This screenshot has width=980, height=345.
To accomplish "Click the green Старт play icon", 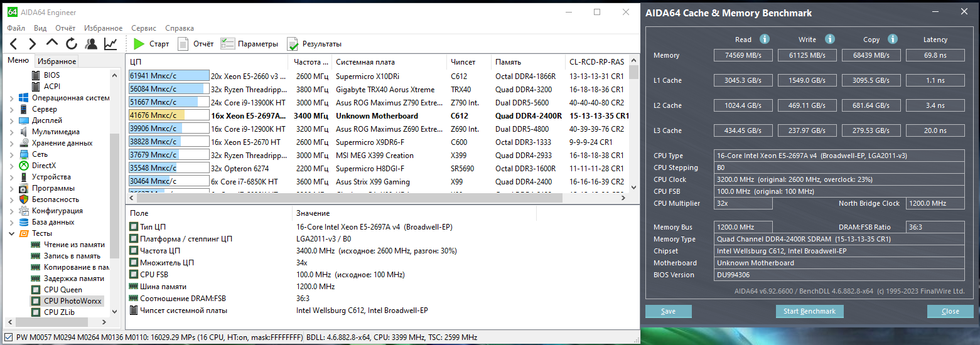I will [x=139, y=44].
